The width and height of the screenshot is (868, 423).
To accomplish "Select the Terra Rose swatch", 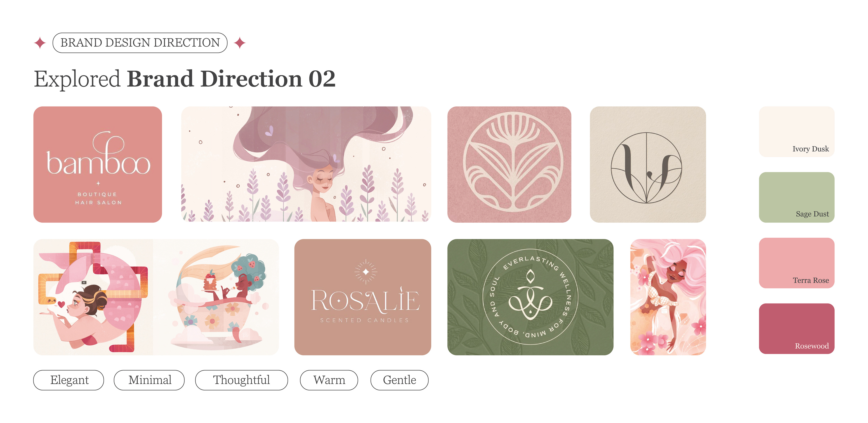I will pos(797,263).
